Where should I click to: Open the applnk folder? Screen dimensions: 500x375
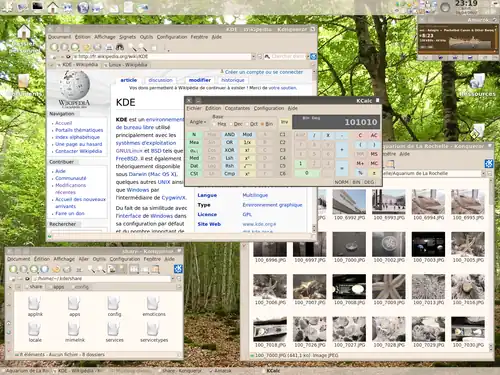[x=35, y=306]
